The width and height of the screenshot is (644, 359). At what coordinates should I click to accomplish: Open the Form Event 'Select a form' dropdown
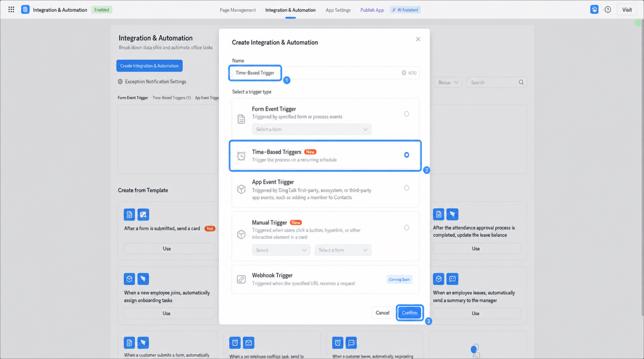click(312, 129)
